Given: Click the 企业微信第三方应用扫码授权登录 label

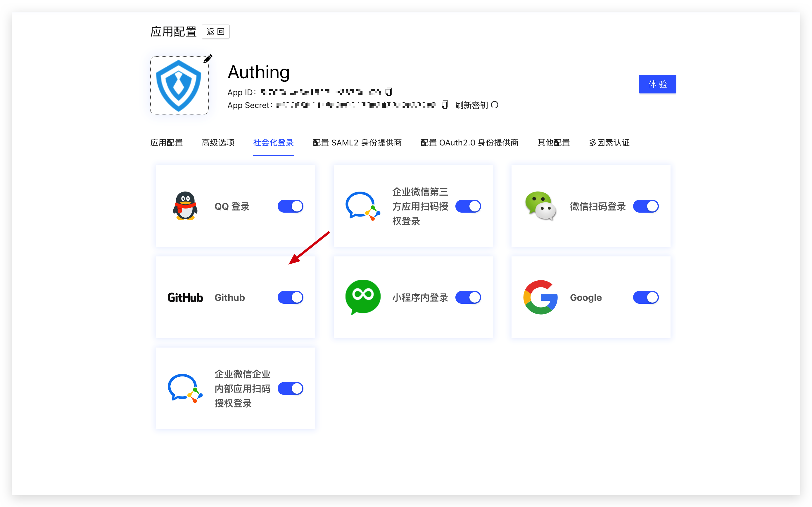Looking at the screenshot, I should click(420, 206).
